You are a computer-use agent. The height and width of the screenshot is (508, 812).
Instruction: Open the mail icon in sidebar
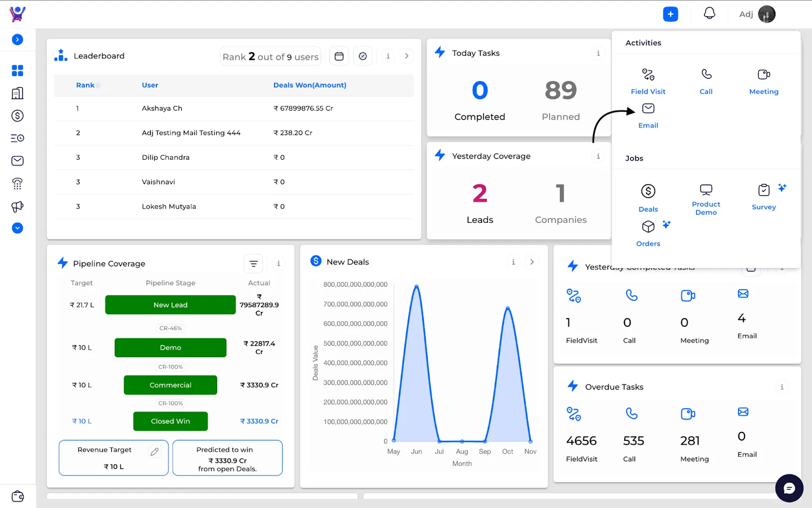pos(17,161)
